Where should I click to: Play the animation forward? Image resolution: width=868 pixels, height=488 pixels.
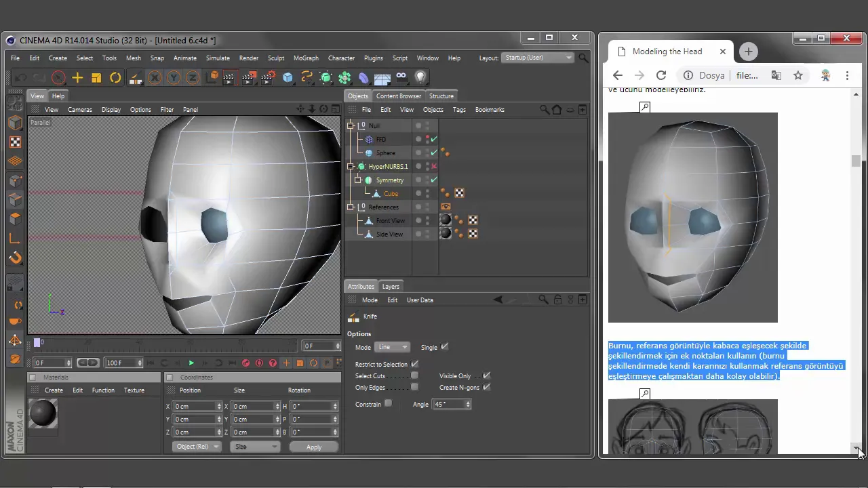[x=191, y=363]
